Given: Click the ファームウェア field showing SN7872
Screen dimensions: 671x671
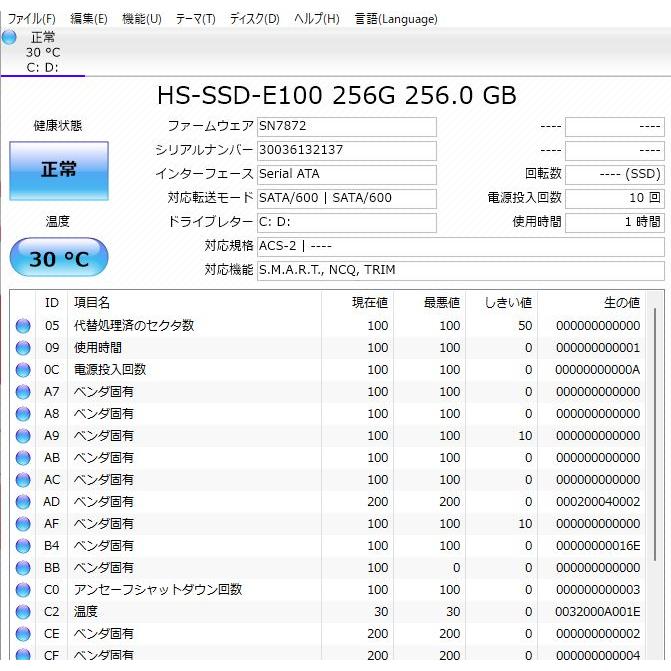Looking at the screenshot, I should (x=346, y=127).
